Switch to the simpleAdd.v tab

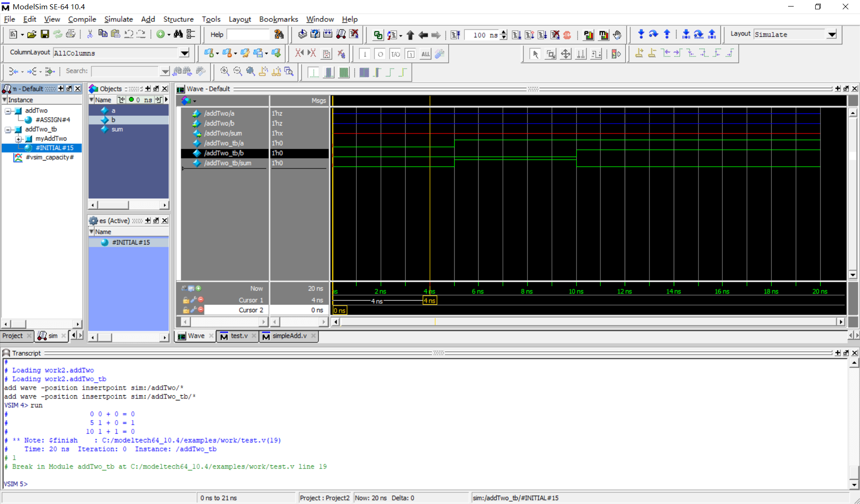pos(289,336)
